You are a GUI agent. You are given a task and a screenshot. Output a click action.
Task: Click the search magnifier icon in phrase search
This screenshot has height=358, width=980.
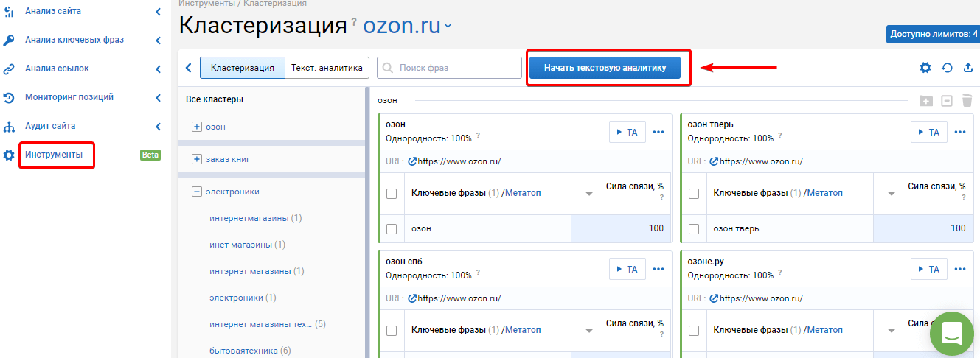[388, 68]
